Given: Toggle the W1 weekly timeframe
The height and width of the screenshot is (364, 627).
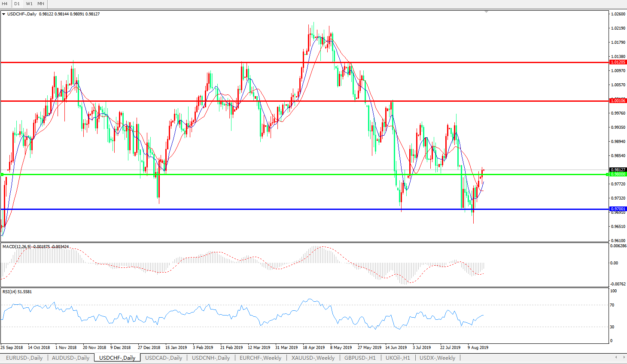Looking at the screenshot, I should point(29,3).
